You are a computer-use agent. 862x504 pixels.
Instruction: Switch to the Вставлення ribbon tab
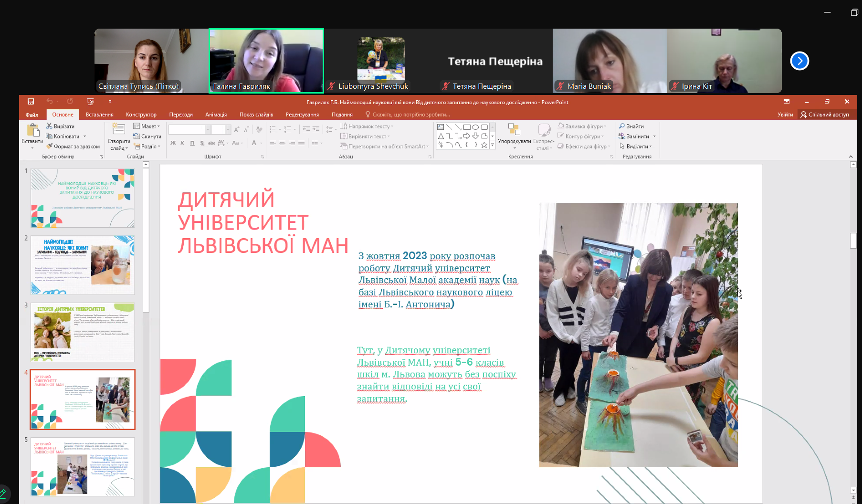tap(99, 115)
